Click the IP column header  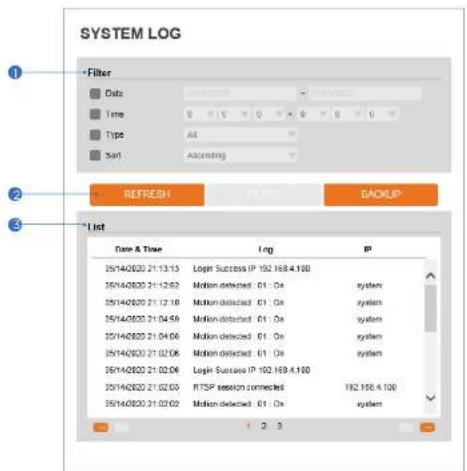pyautogui.click(x=367, y=249)
